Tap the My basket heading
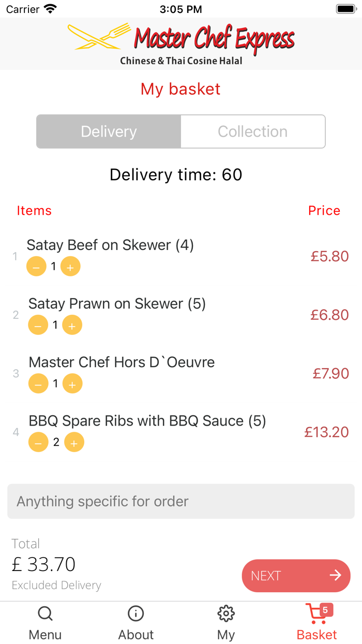 point(180,89)
